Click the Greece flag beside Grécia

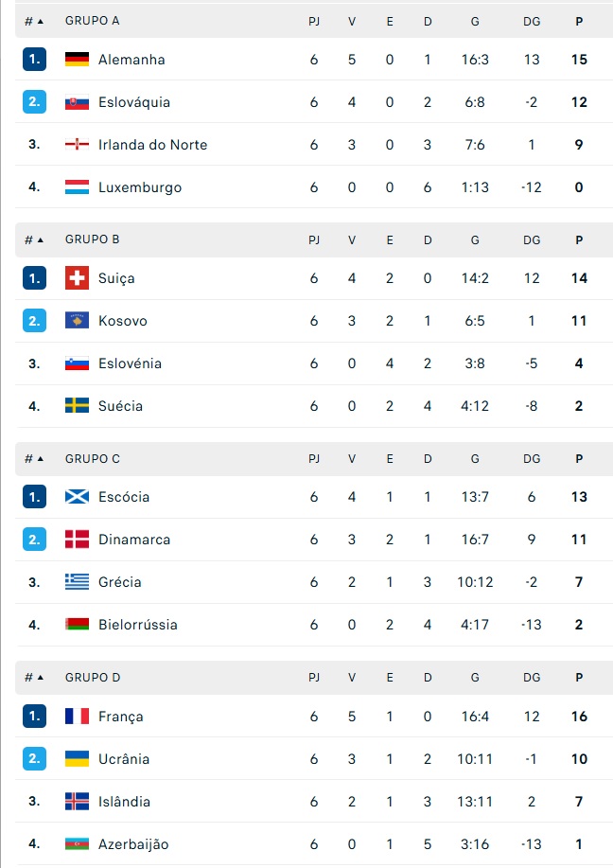(x=77, y=582)
